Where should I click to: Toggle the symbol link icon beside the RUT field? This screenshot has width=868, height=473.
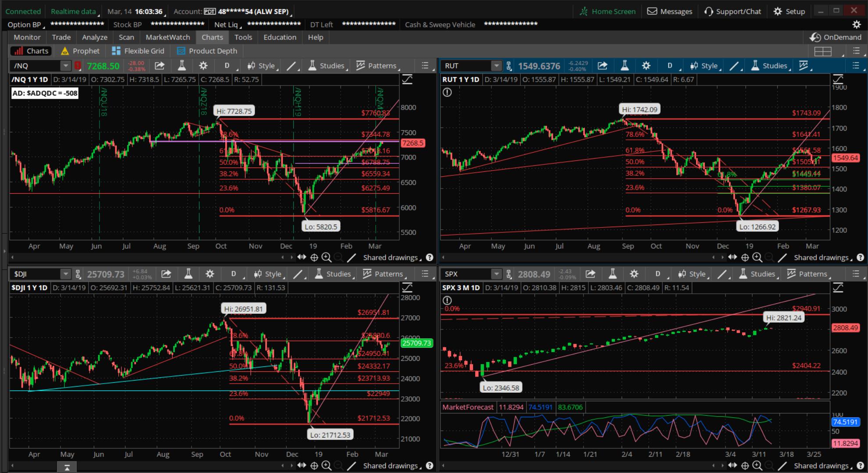pos(509,65)
